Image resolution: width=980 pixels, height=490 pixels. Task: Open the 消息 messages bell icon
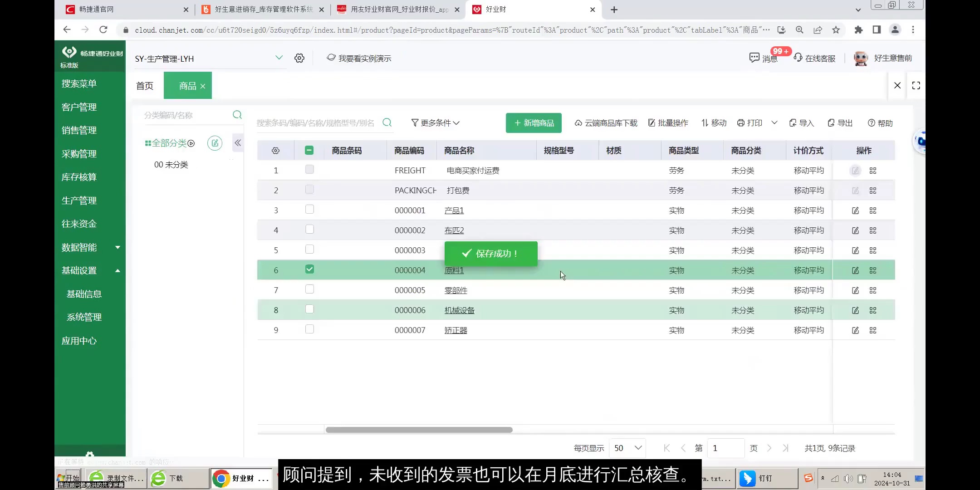[754, 58]
